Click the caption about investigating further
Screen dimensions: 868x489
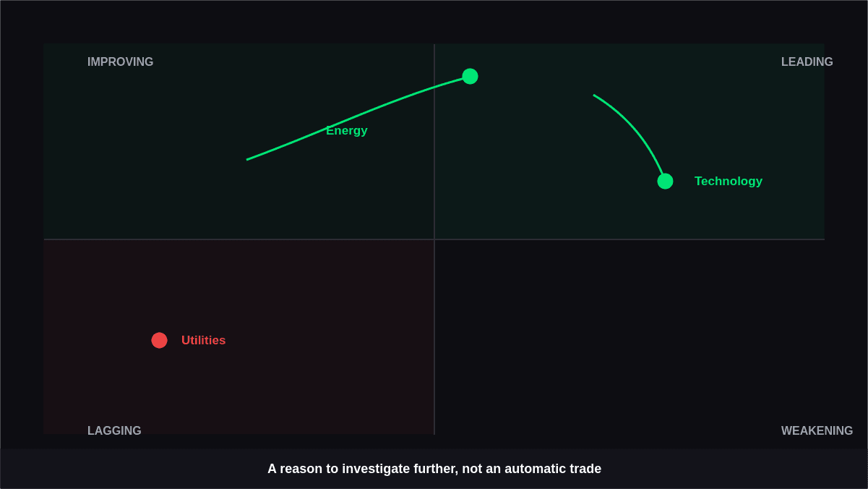pyautogui.click(x=434, y=469)
